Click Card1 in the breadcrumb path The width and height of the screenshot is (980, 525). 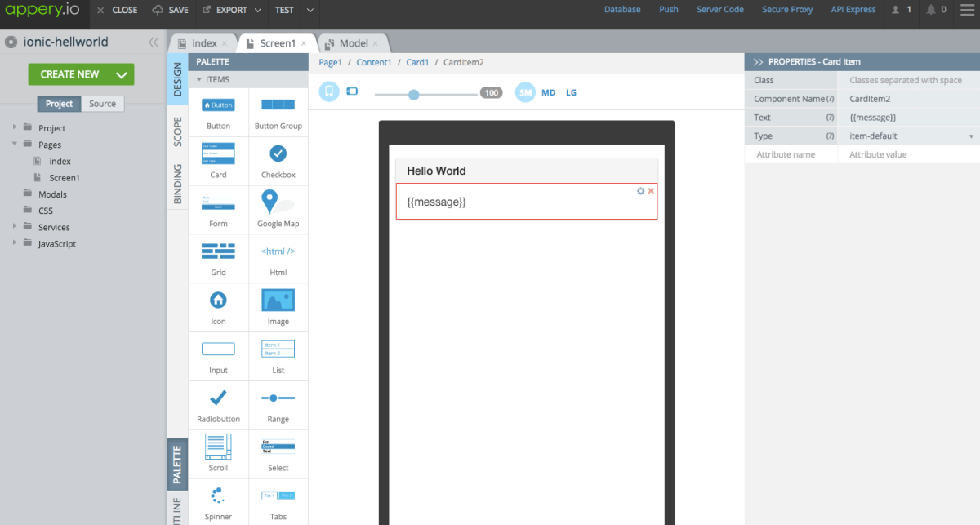[x=417, y=61]
